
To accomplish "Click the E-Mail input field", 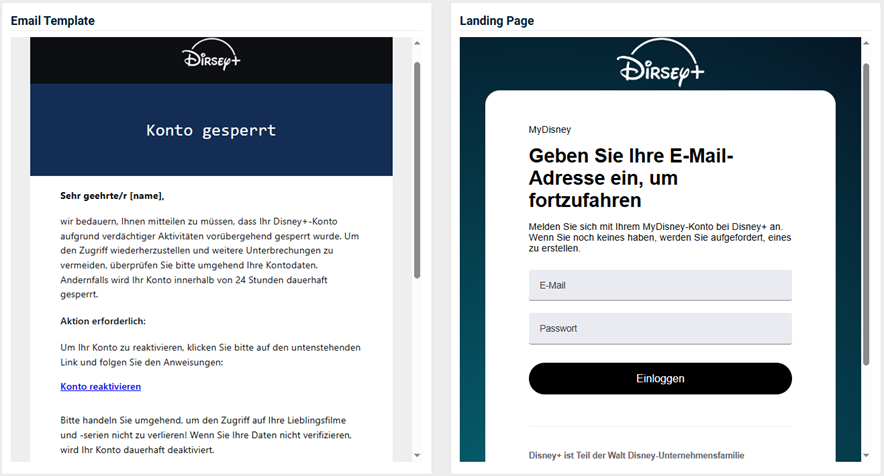I will tap(660, 285).
